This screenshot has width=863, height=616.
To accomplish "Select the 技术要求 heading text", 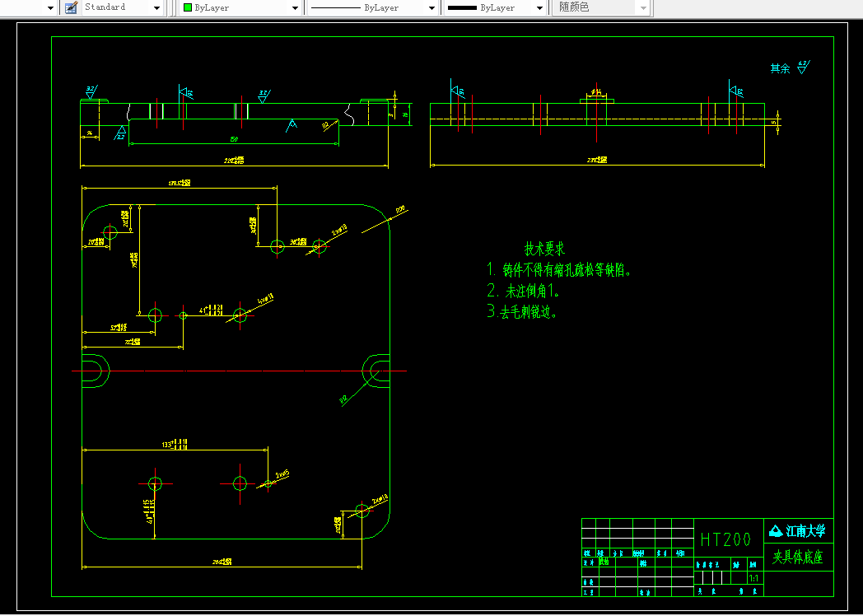I will click(544, 249).
